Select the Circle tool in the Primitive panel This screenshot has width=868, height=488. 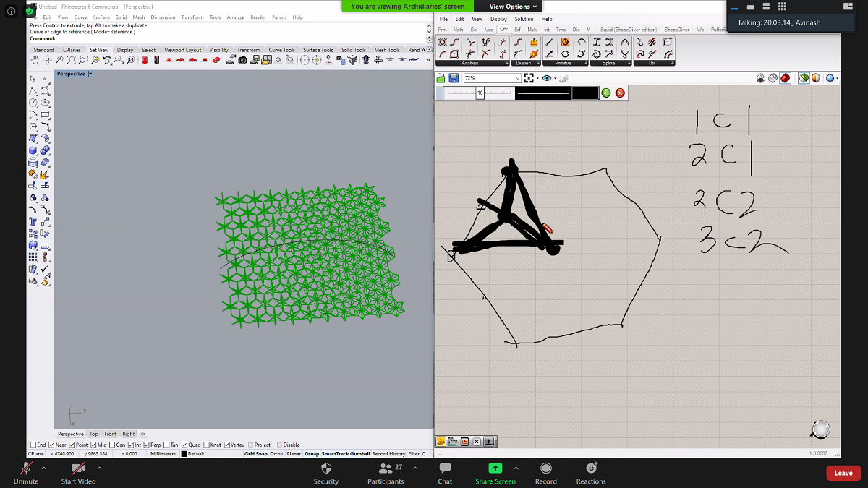pyautogui.click(x=563, y=43)
